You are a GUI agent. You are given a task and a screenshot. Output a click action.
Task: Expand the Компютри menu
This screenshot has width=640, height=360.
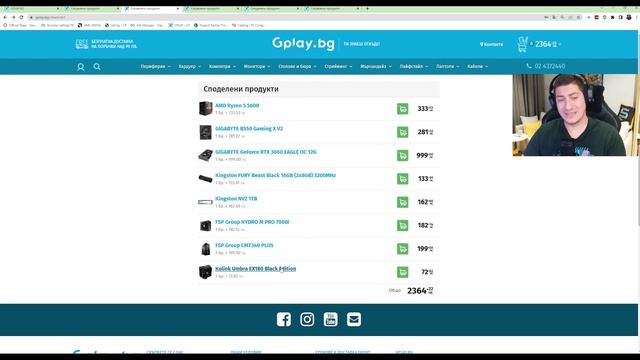222,66
